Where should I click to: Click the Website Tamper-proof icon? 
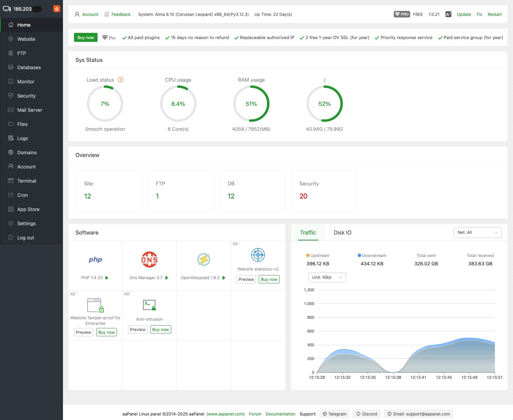95,305
